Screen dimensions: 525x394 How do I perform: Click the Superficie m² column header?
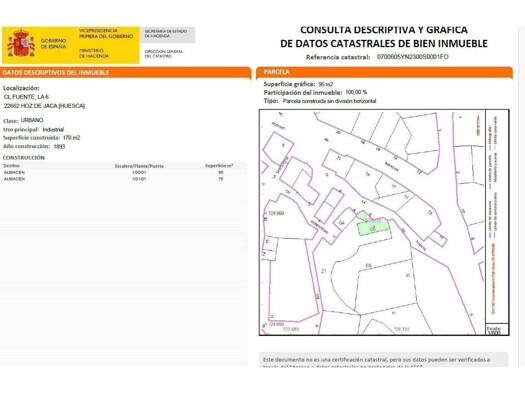(219, 165)
